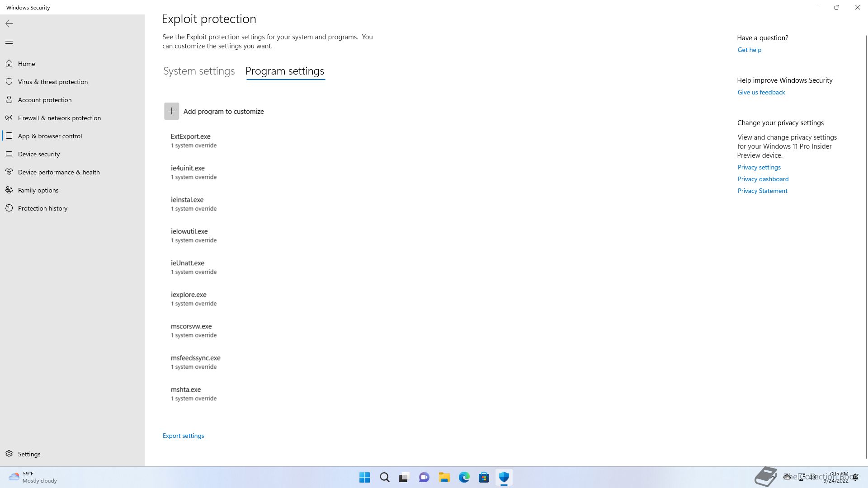Launch Microsoft Edge from taskbar
This screenshot has height=488, width=868.
pyautogui.click(x=464, y=477)
